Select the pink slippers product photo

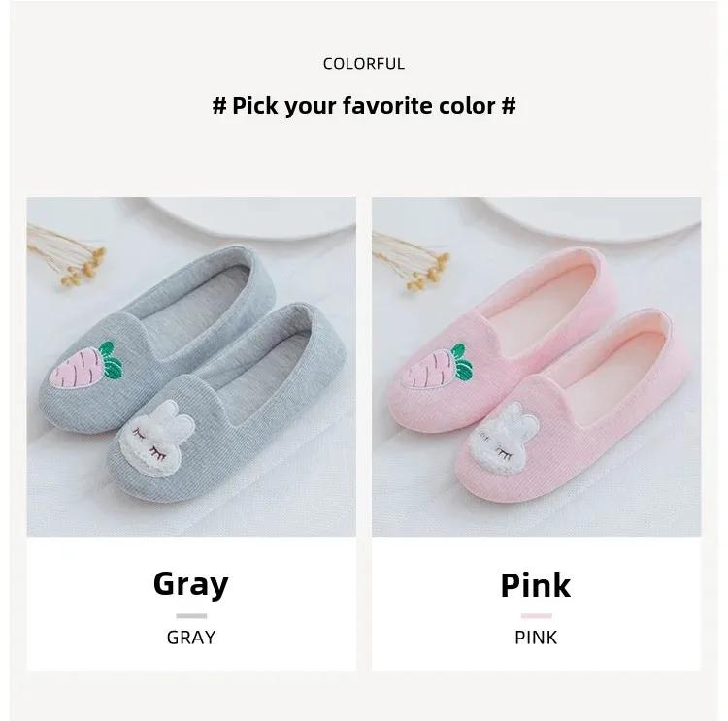[x=536, y=367]
